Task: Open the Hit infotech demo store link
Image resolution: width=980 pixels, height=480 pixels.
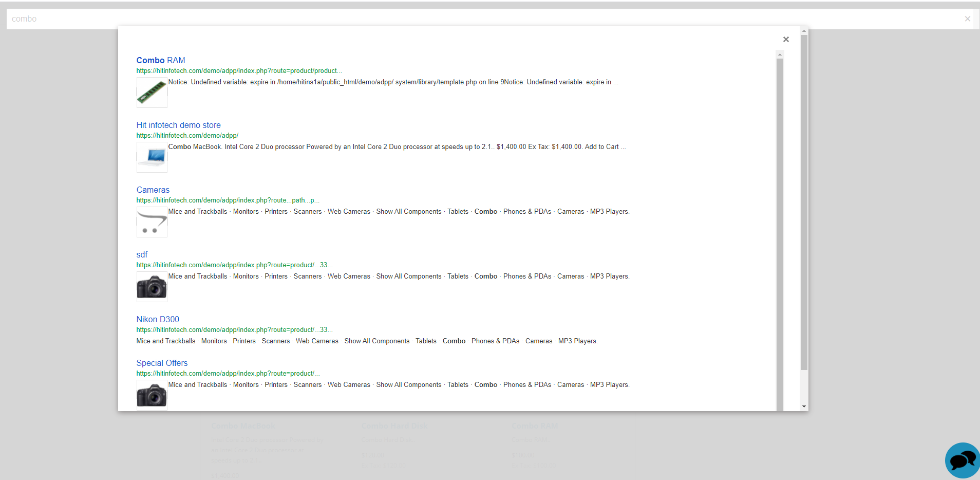Action: point(178,125)
